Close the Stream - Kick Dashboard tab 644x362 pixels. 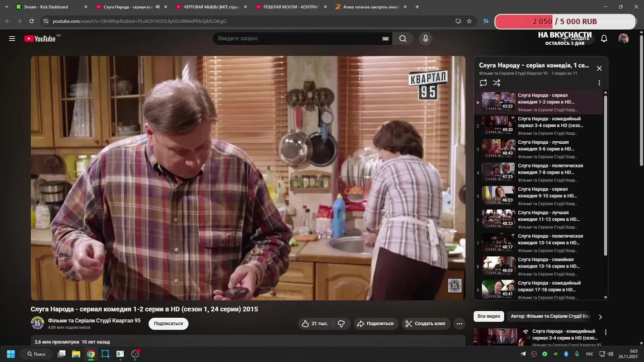[x=86, y=7]
